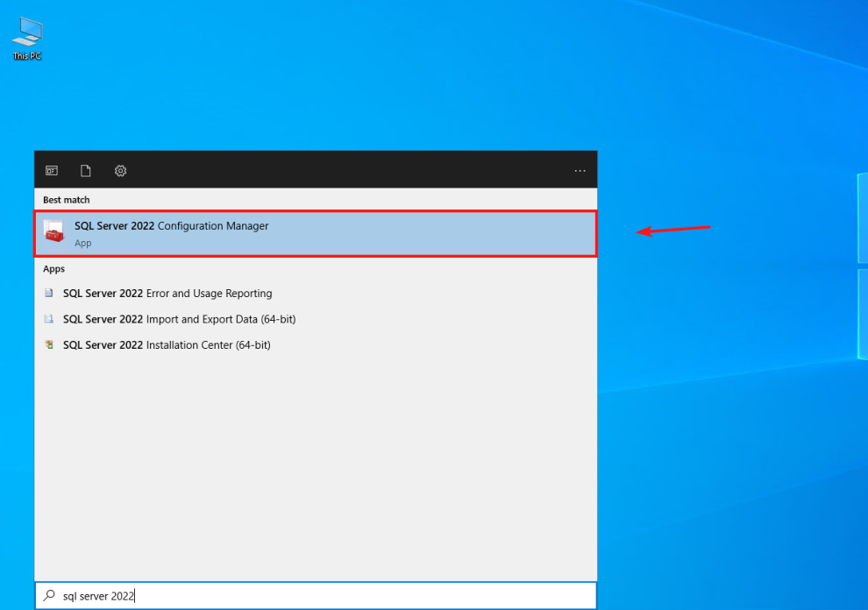
Task: Open SQL Server 2022 Import and Export Data
Action: [179, 319]
